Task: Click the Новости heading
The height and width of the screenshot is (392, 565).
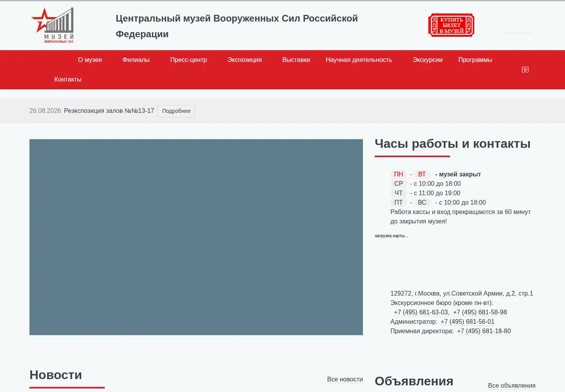Action: [56, 375]
